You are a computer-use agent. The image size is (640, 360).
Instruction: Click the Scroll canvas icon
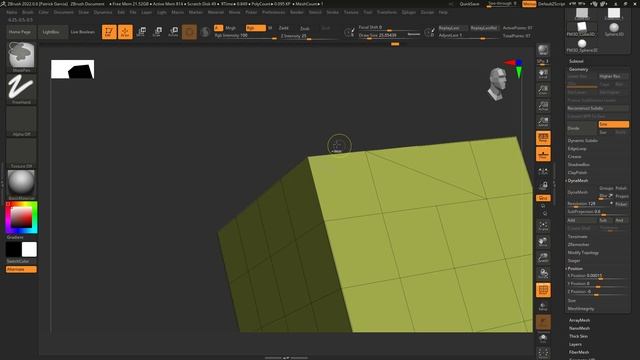[543, 74]
